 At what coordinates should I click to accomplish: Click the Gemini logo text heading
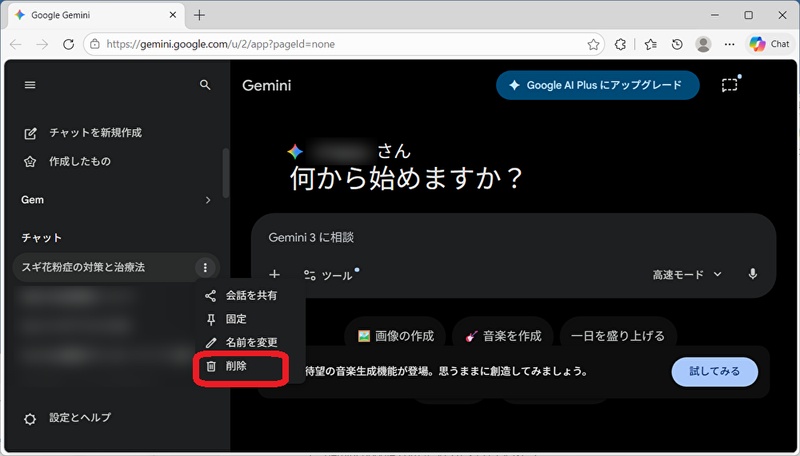click(267, 86)
